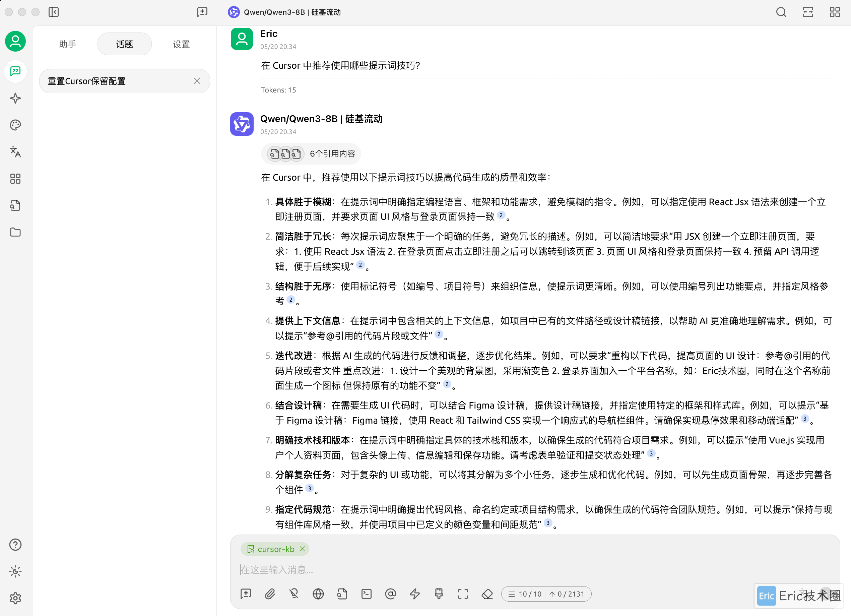Collapse the left panel with the sidebar toggle icon
Viewport: 851px width, 616px height.
[x=54, y=12]
